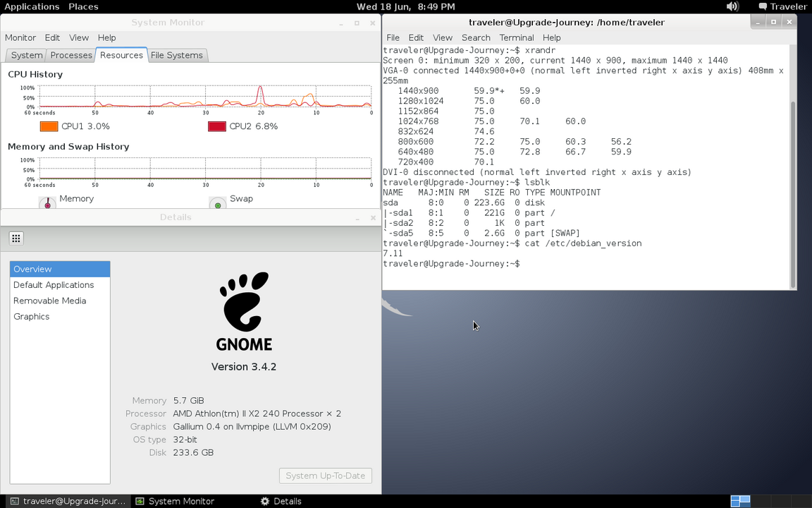Image resolution: width=812 pixels, height=508 pixels.
Task: Open File menu in the terminal window
Action: coord(393,38)
